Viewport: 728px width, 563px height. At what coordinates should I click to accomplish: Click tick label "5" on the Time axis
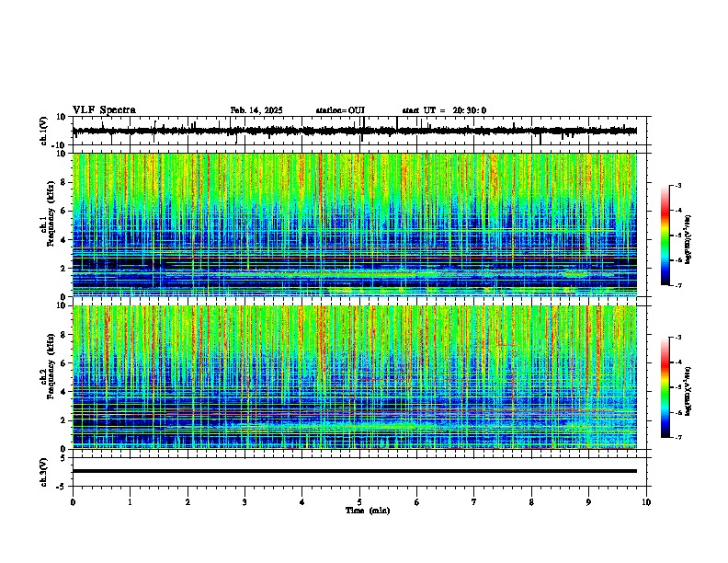tap(359, 502)
